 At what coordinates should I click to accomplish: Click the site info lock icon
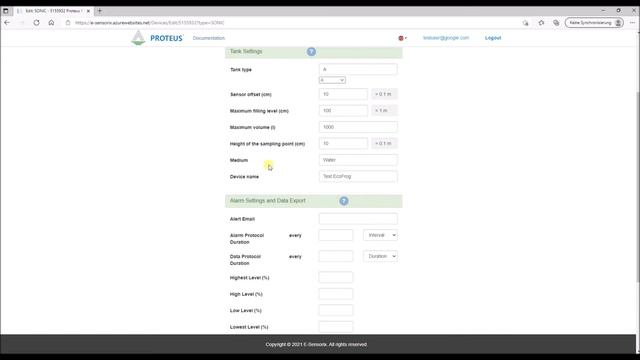(68, 23)
